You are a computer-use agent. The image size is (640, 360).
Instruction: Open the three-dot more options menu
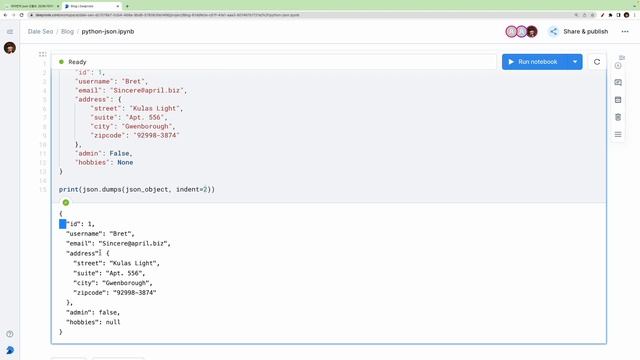625,31
